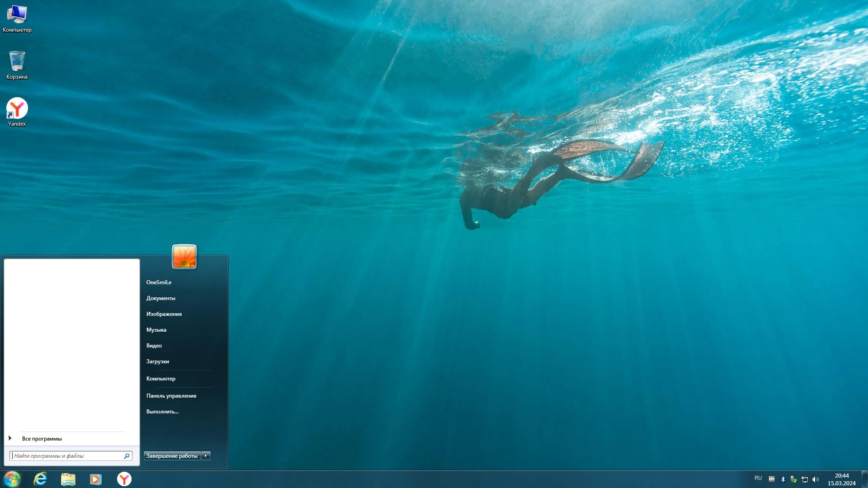Open Internet Explorer from the taskbar

[x=40, y=479]
